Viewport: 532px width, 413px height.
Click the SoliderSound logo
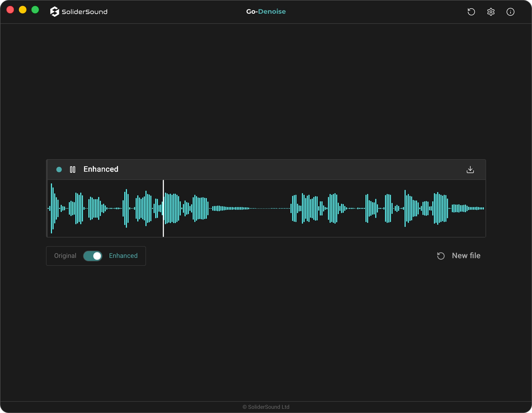(x=79, y=11)
